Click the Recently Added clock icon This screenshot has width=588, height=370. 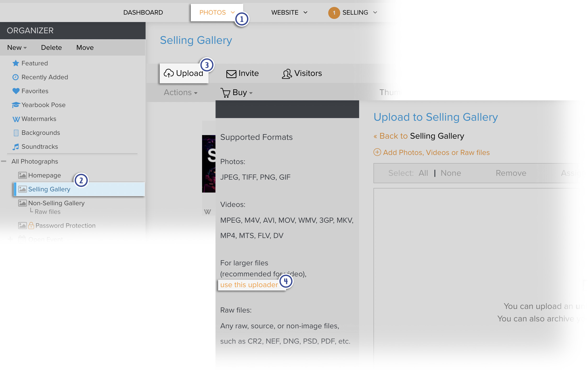(x=15, y=77)
